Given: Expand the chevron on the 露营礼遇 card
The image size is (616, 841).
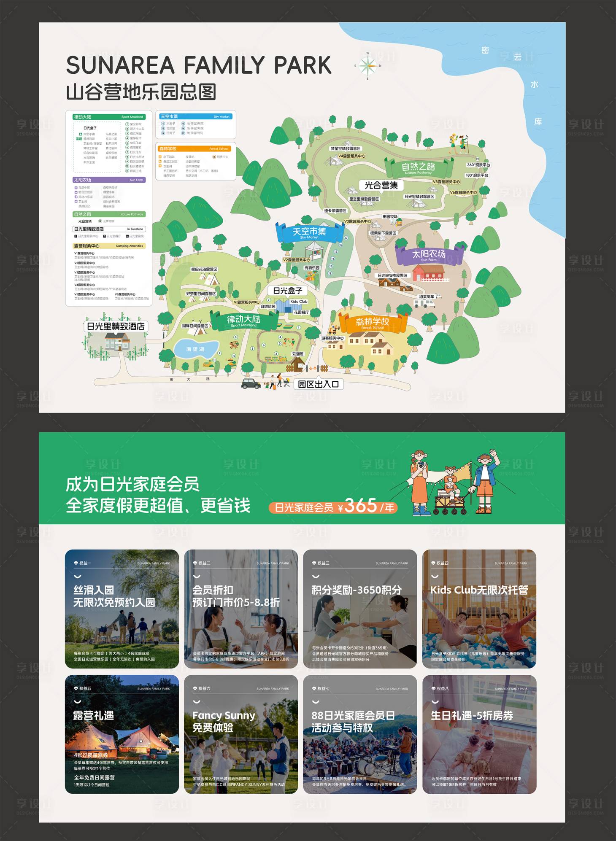Looking at the screenshot, I should click(77, 702).
